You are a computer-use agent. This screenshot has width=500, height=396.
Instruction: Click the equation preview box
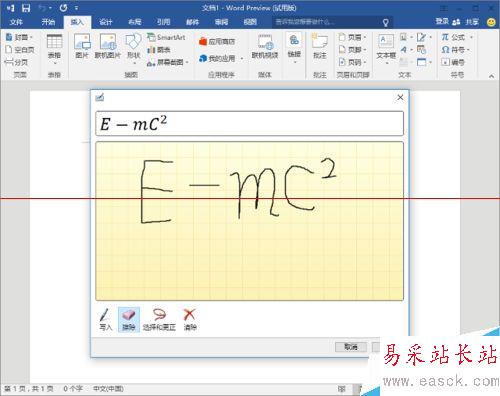coord(249,124)
